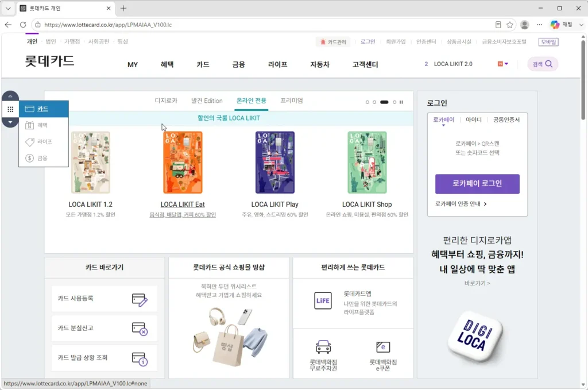588x390 pixels.
Task: Select 카드 in the quick side menu
Action: click(x=44, y=109)
